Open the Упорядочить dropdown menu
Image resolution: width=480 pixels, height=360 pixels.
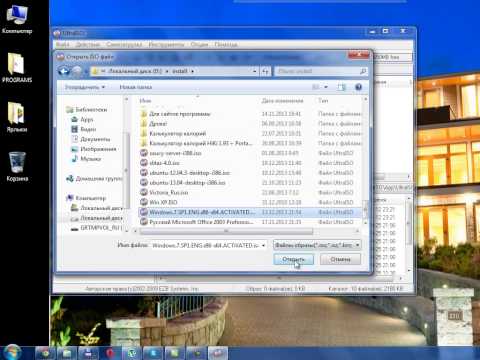[x=85, y=87]
